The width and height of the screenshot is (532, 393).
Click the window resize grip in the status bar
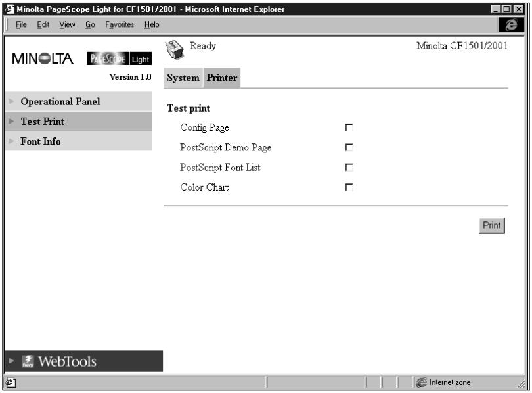(x=520, y=384)
